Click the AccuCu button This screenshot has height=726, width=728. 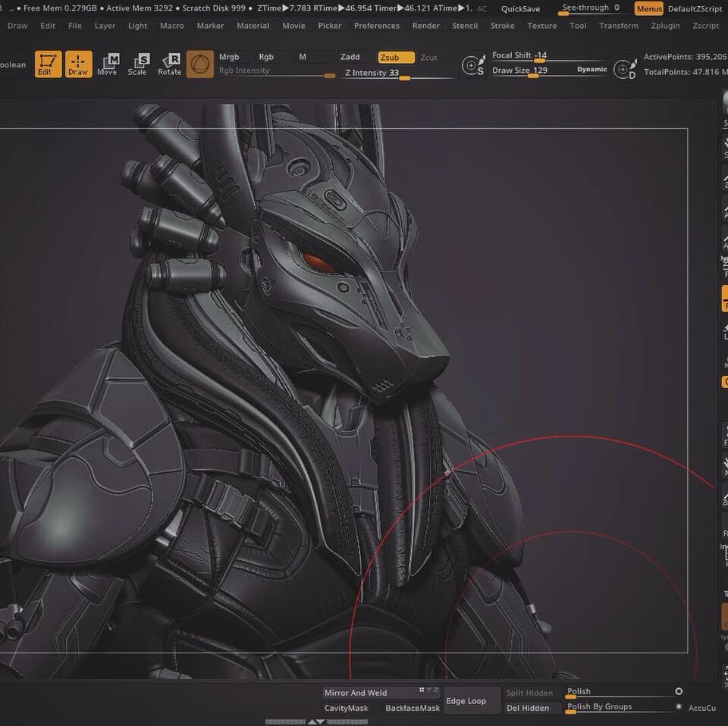[x=702, y=708]
